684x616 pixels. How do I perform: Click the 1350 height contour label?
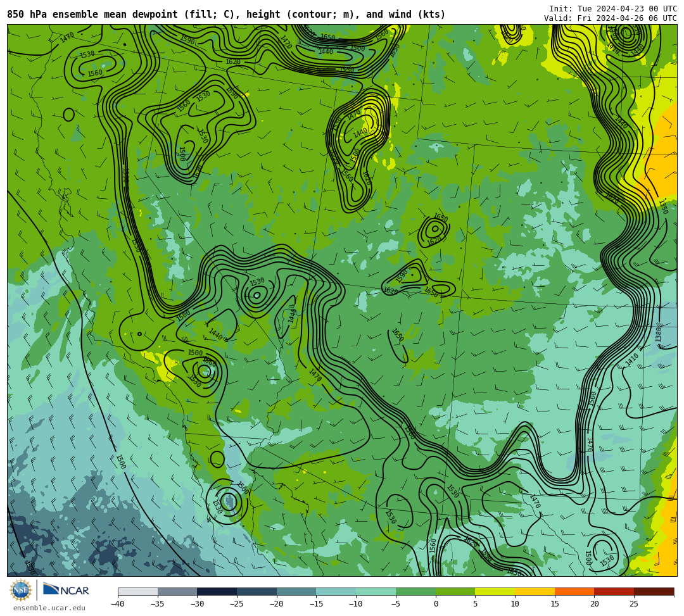click(664, 206)
